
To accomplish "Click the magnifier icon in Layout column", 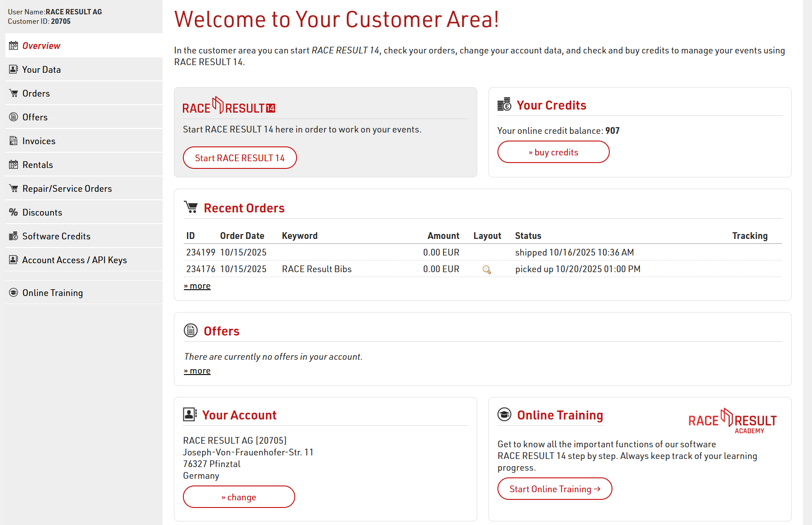I will coord(486,269).
